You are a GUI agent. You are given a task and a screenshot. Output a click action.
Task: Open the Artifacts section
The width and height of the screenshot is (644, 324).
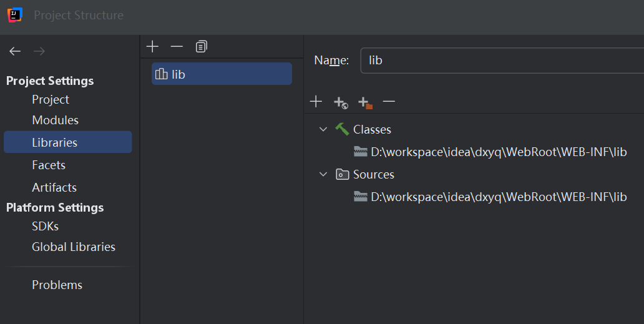click(54, 187)
